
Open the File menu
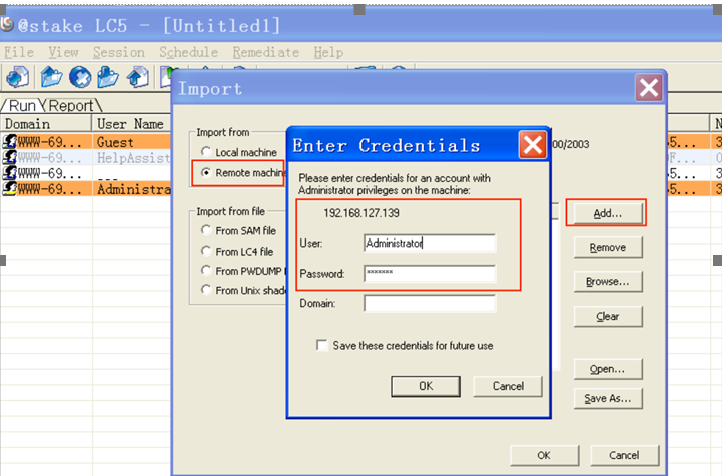tap(19, 52)
